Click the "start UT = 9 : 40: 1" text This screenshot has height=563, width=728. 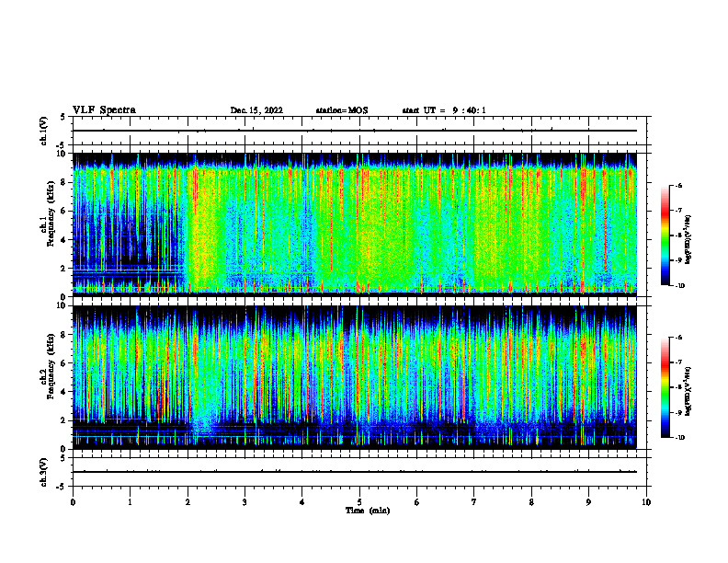(x=444, y=110)
